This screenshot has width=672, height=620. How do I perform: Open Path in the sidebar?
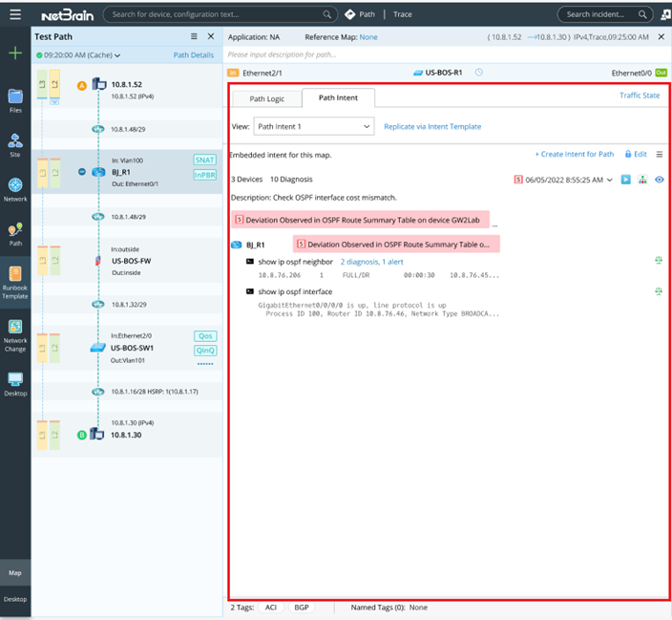click(15, 234)
